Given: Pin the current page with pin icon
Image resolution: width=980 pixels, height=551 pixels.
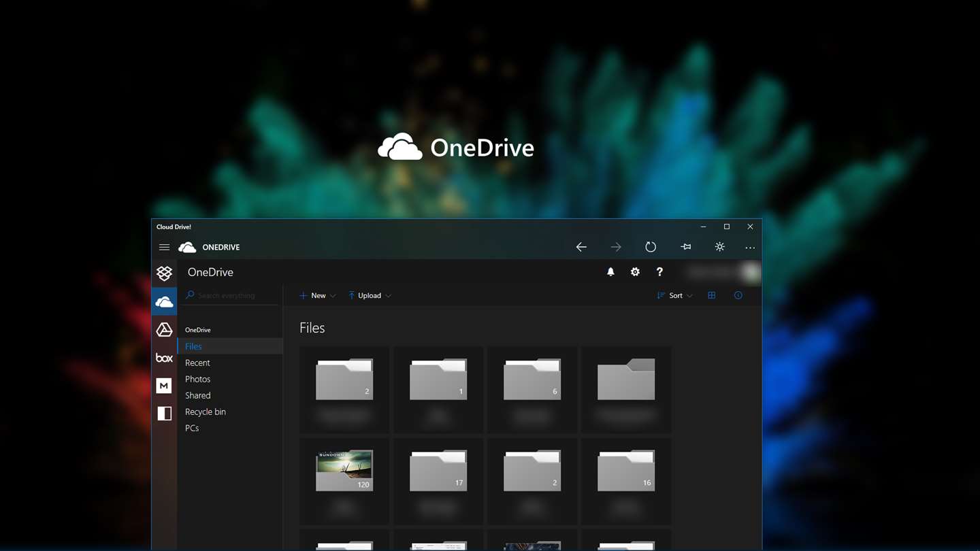Looking at the screenshot, I should pyautogui.click(x=685, y=247).
